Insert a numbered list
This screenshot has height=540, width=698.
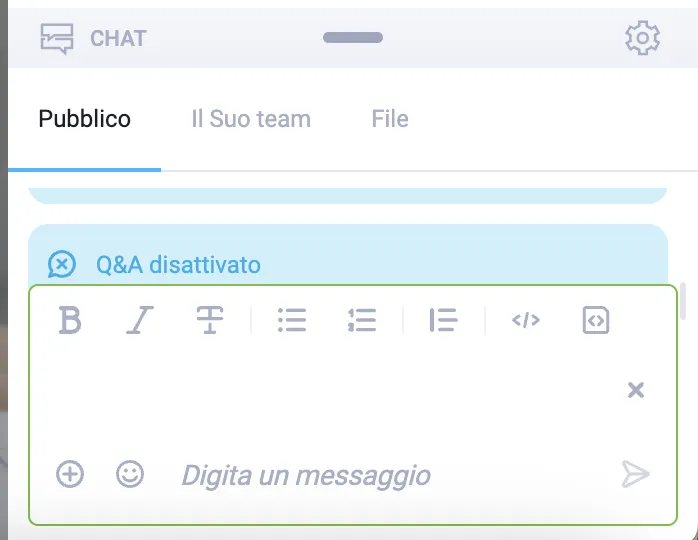point(362,320)
